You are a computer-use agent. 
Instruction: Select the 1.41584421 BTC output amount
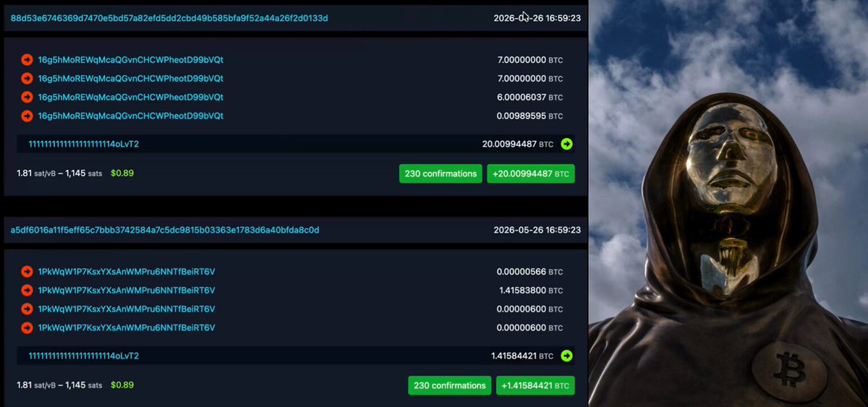522,356
